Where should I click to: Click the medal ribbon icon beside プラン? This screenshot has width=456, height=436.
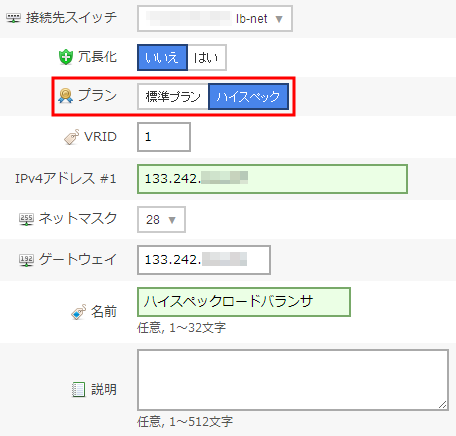[x=65, y=96]
